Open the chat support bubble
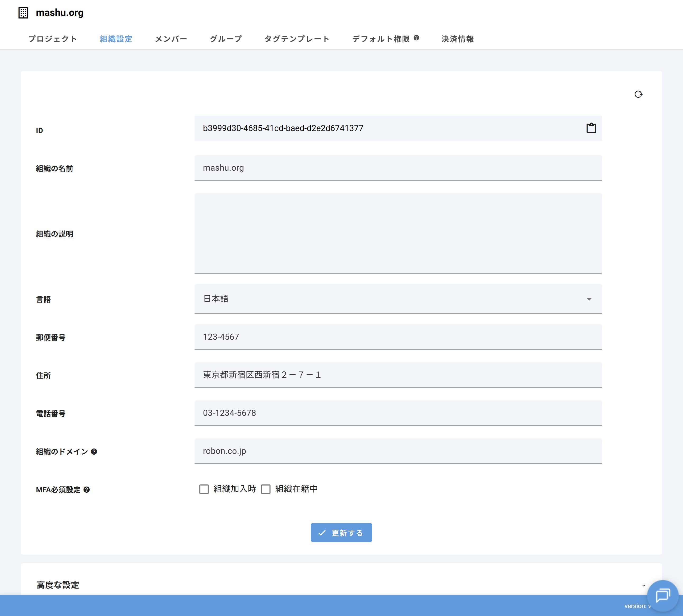Viewport: 683px width, 616px height. click(662, 595)
